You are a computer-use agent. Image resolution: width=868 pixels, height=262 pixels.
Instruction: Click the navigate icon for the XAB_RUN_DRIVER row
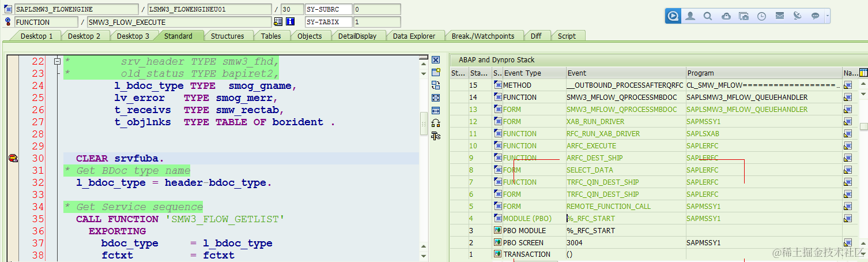(848, 122)
